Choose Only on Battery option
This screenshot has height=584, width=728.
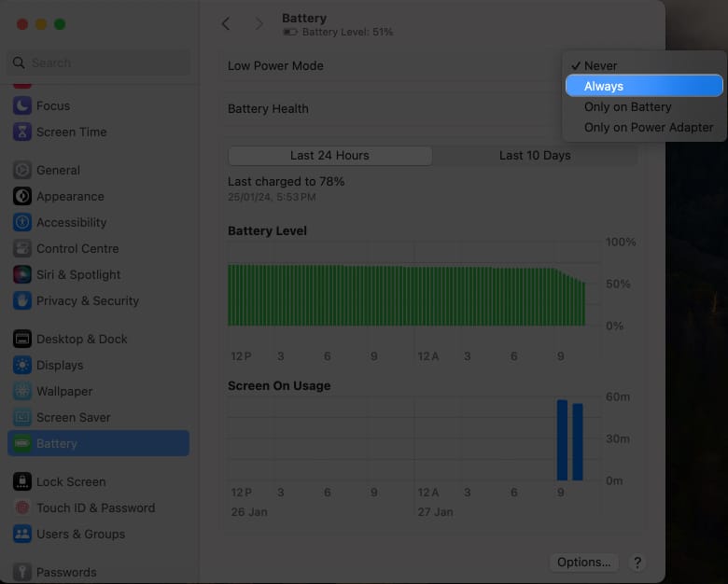(x=644, y=106)
